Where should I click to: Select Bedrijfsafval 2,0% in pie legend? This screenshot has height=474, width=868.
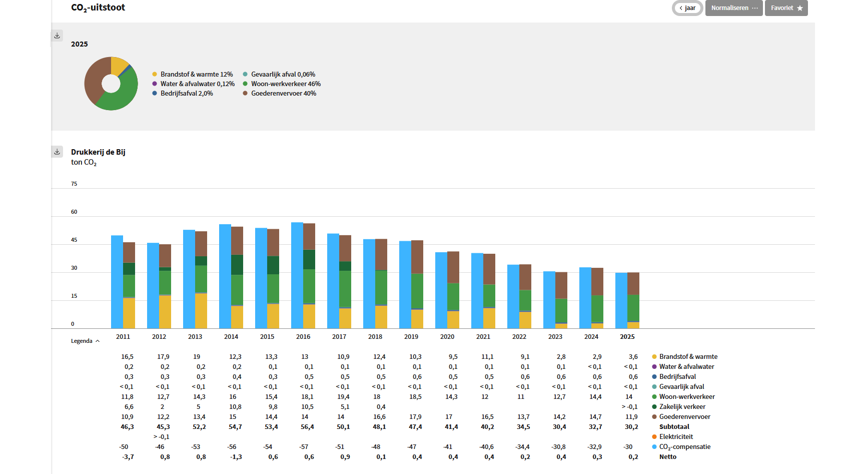coord(183,93)
